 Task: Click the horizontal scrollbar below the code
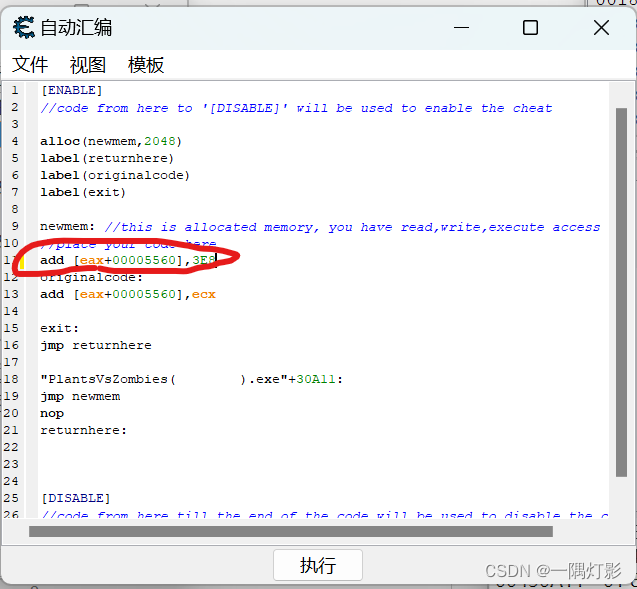pos(290,531)
